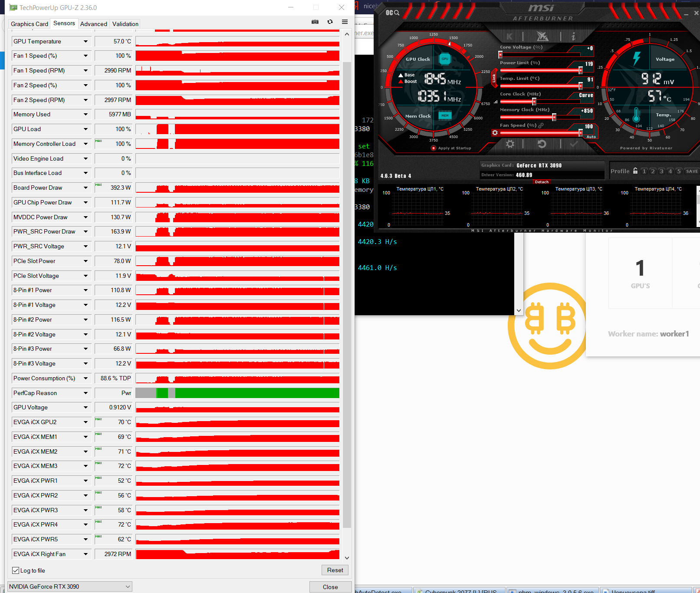Select Afterburner profile slot 2
This screenshot has height=593, width=700.
pyautogui.click(x=653, y=171)
